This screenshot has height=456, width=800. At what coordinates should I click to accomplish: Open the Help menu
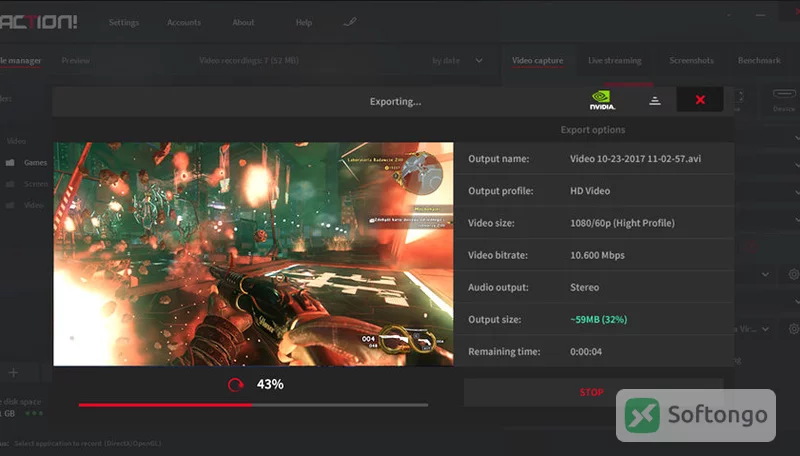[x=304, y=22]
